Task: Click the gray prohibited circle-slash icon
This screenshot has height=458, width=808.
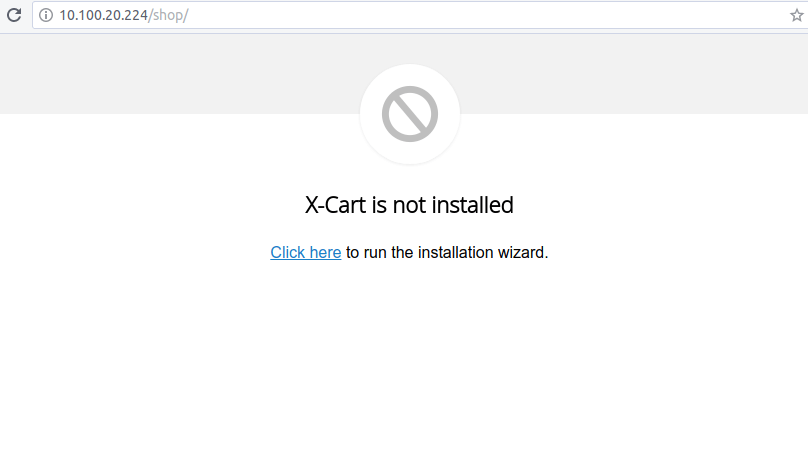Action: coord(410,114)
